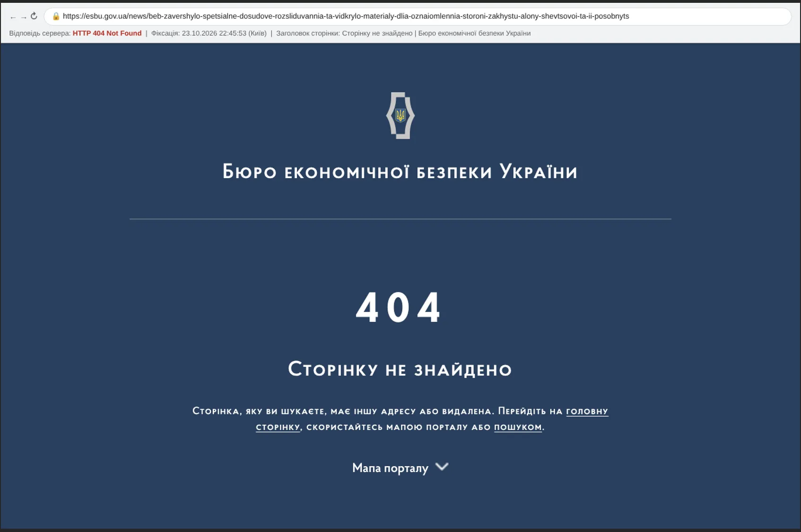Click the browser forward arrow
The width and height of the screenshot is (801, 532).
click(23, 17)
